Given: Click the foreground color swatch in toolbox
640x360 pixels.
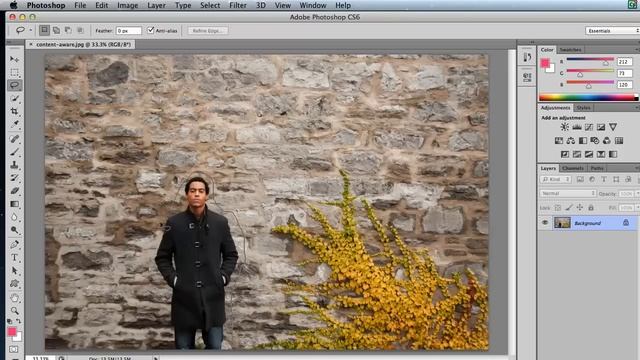Looking at the screenshot, I should tap(12, 331).
